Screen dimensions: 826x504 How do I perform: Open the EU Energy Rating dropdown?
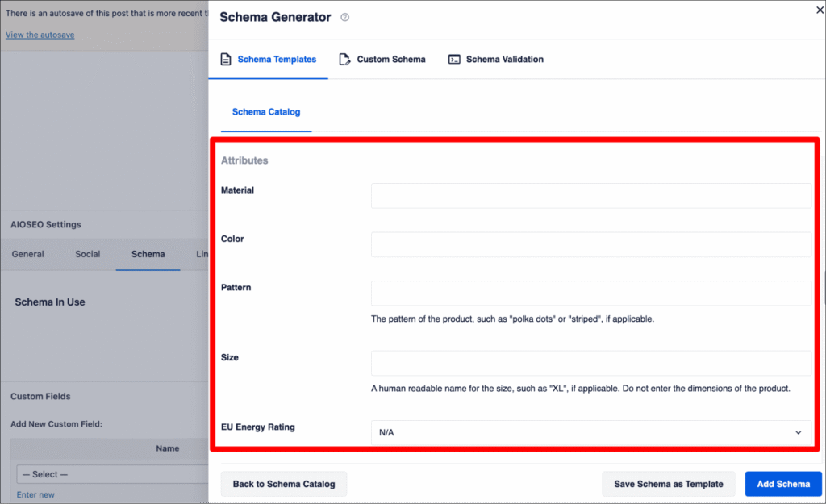(x=591, y=432)
